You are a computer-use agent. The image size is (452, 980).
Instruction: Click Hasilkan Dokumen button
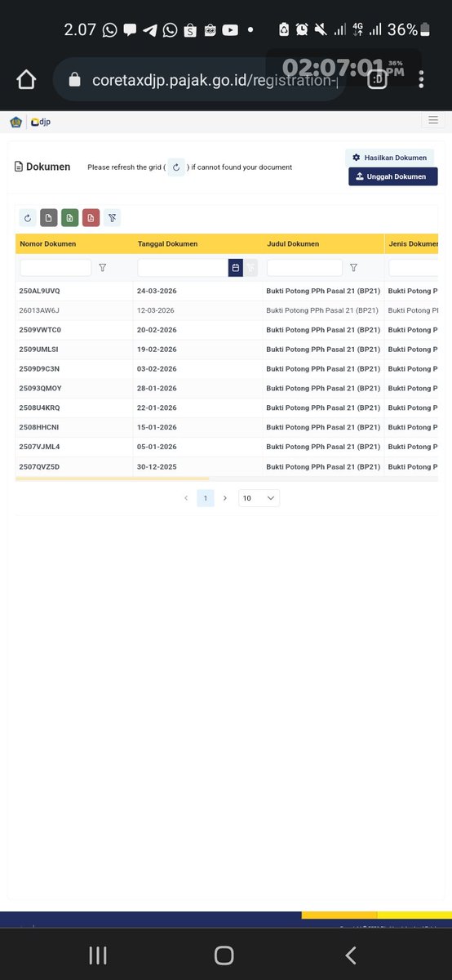point(389,158)
